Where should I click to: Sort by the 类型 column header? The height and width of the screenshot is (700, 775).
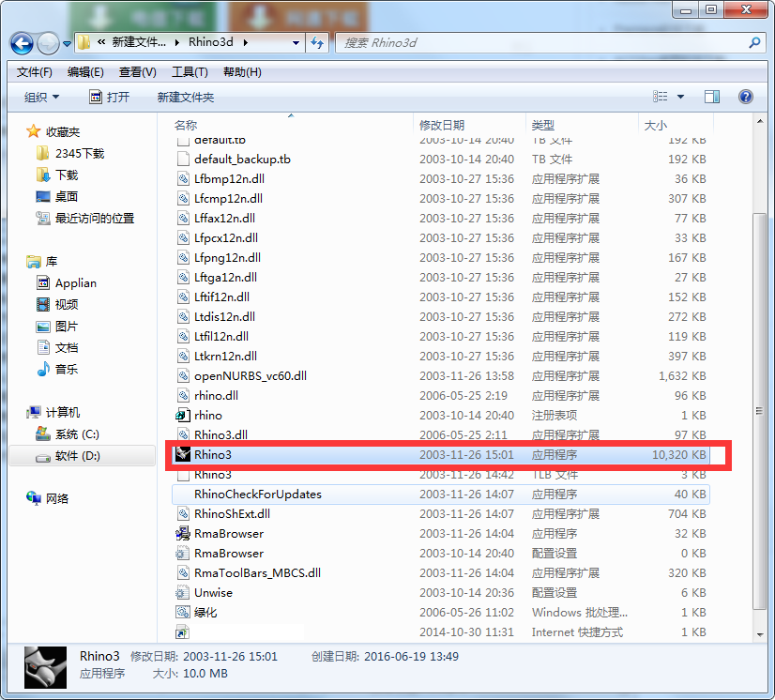point(542,125)
